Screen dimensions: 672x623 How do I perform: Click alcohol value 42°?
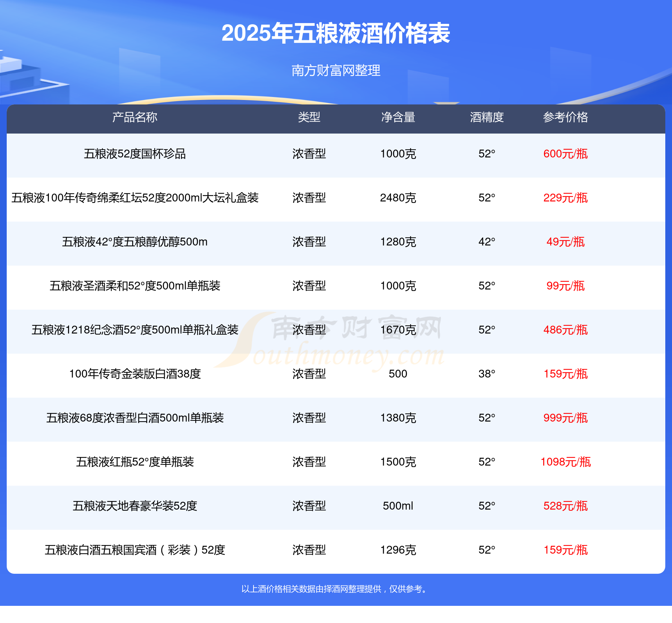tap(487, 242)
